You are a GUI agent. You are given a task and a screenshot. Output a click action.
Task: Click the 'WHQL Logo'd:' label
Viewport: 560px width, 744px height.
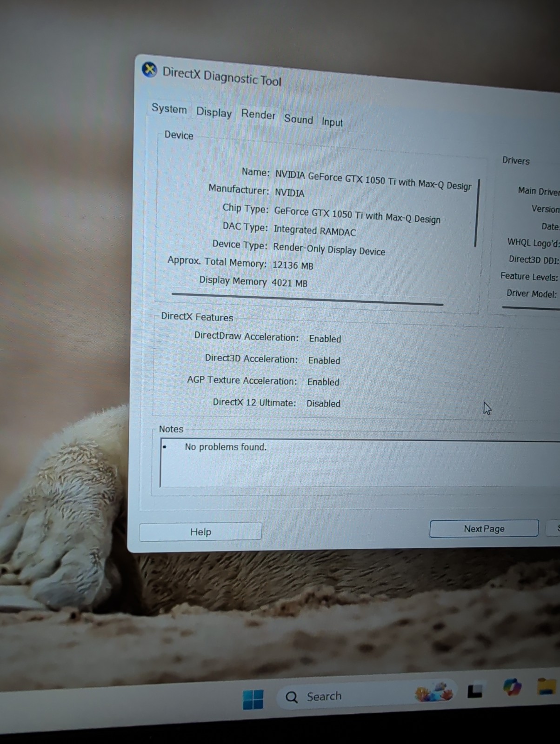pyautogui.click(x=533, y=243)
